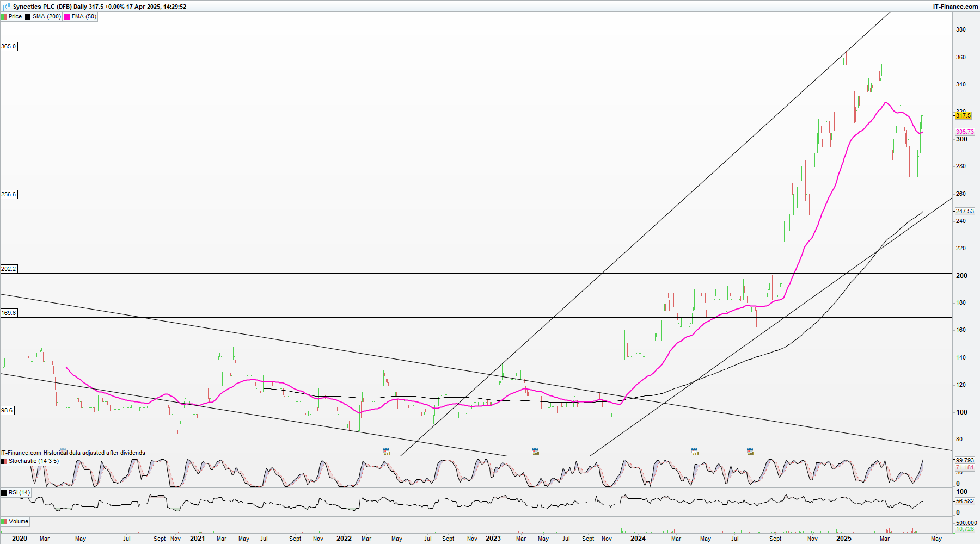Select the Price legend label

tap(15, 17)
